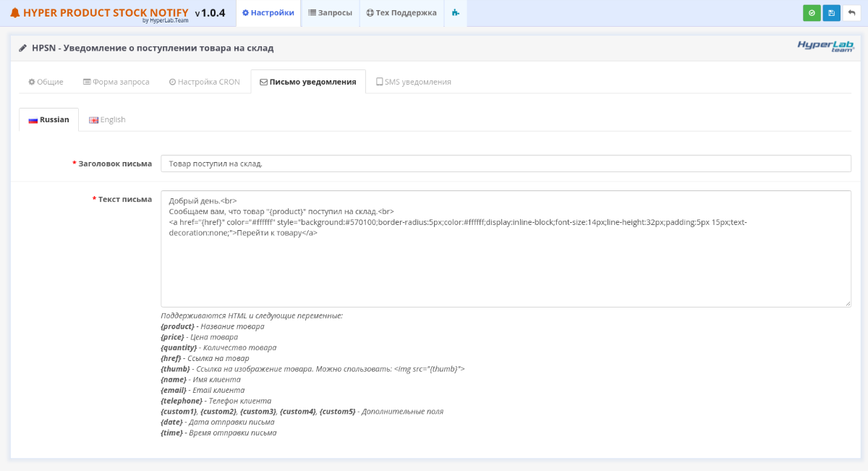Click the green apply button in header
The width and height of the screenshot is (868, 471).
click(812, 13)
